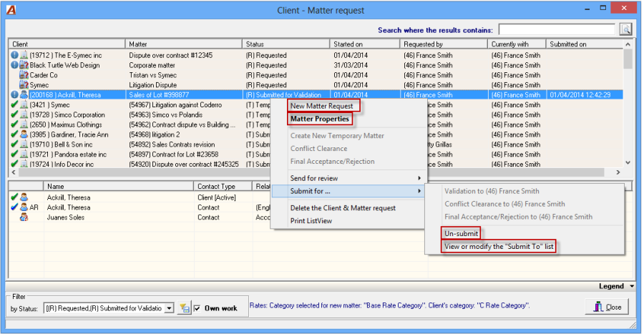Expand the Legend section
644x334 pixels.
(x=617, y=286)
